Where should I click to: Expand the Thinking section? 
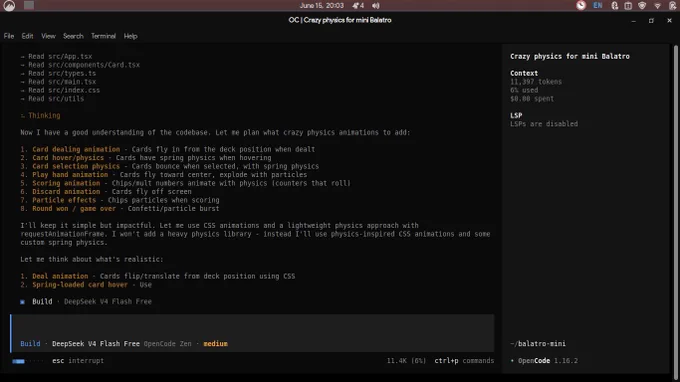(40, 115)
